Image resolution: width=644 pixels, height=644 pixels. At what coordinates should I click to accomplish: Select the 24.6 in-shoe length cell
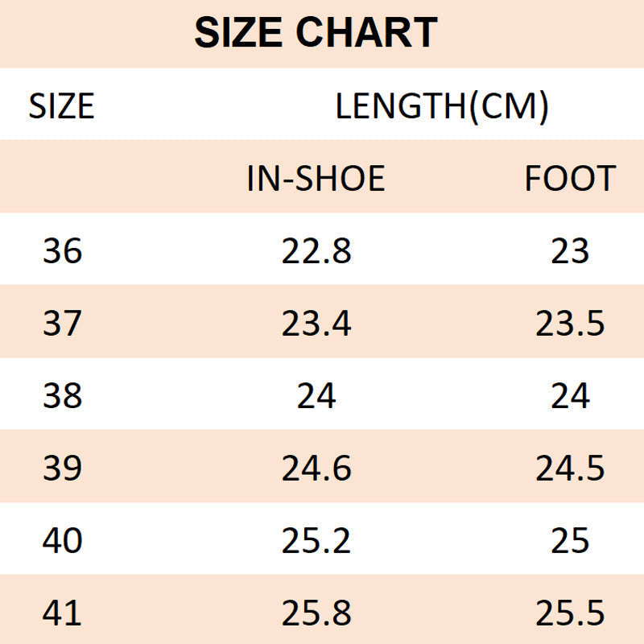[x=316, y=469]
